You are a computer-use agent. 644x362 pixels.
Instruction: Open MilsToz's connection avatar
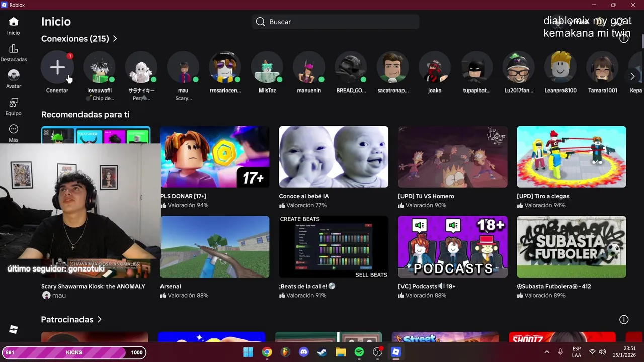point(267,67)
